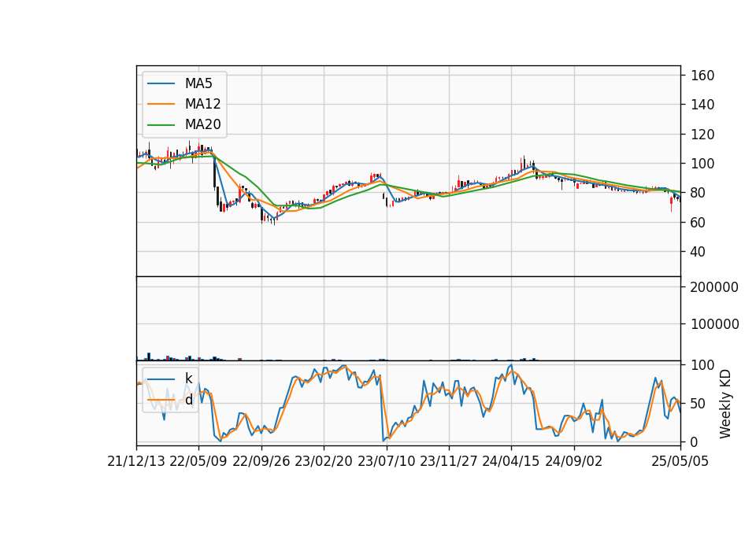This screenshot has width=756, height=543.
Task: Click the orange MA12 legend line
Action: point(161,104)
